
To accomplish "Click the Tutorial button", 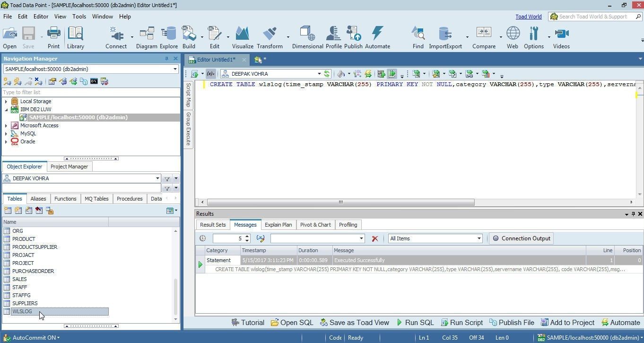I will tap(248, 323).
